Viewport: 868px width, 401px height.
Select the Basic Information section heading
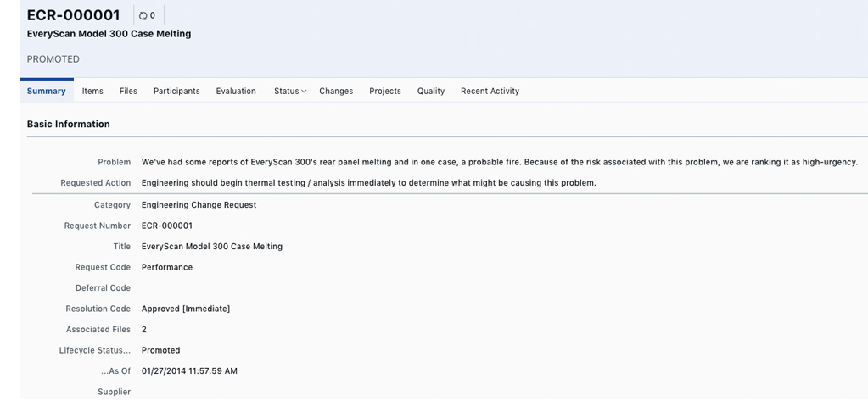tap(69, 124)
